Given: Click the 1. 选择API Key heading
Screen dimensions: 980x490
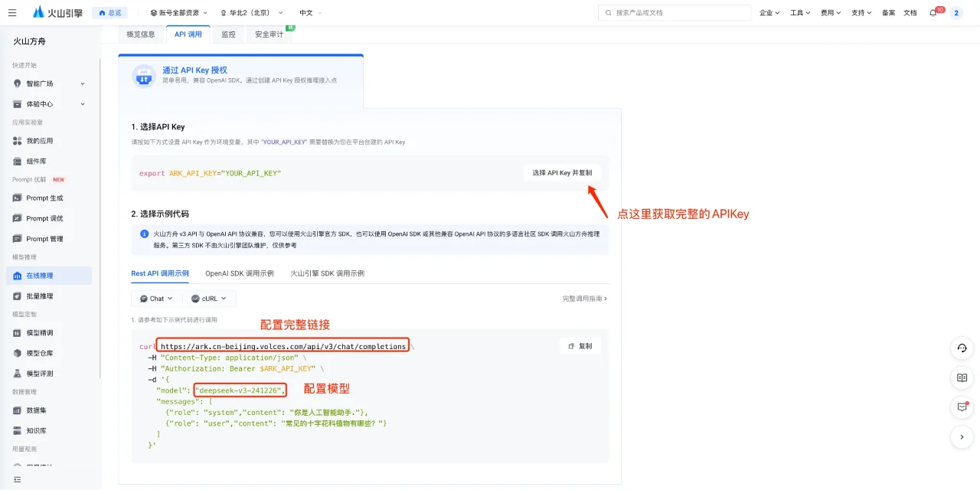Looking at the screenshot, I should pyautogui.click(x=158, y=127).
